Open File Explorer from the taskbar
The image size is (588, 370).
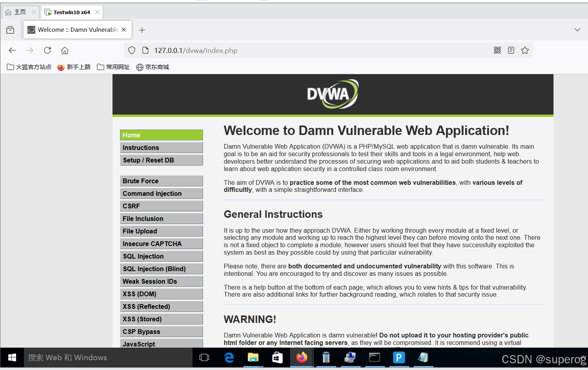pos(253,357)
